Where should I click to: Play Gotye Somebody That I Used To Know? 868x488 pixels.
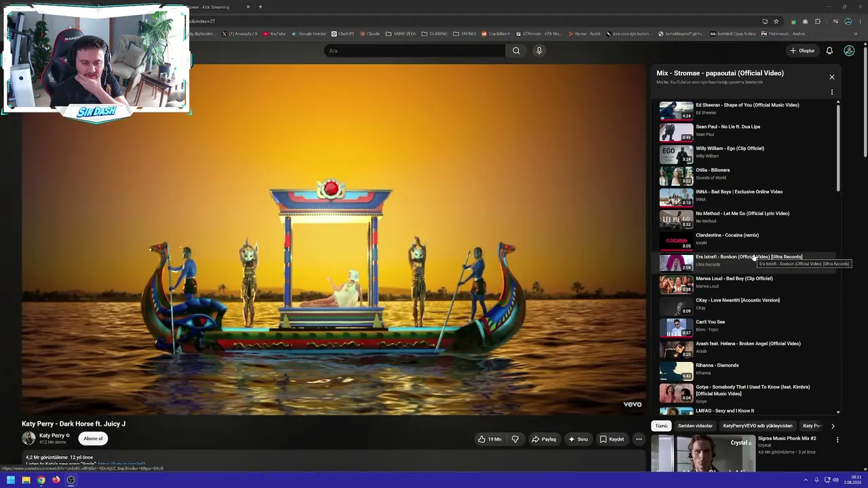pos(746,394)
